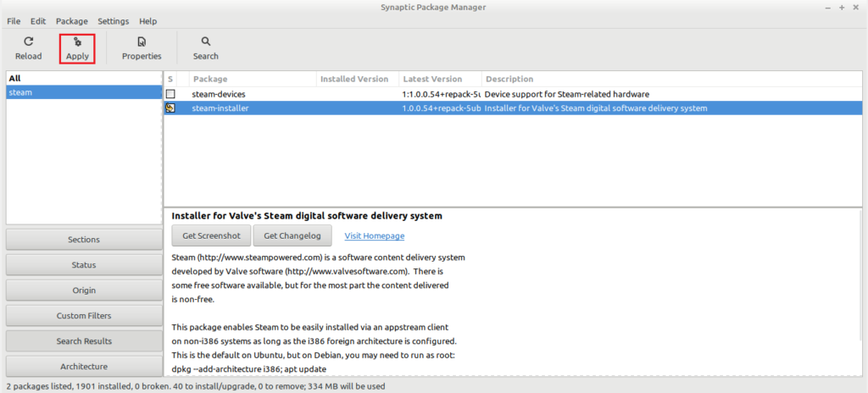This screenshot has height=393, width=868.
Task: Sort by the S status column header
Action: (x=170, y=79)
